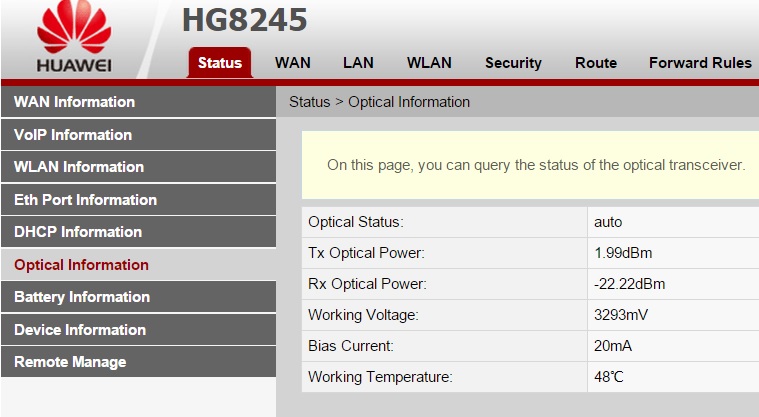View DHCP Information page
This screenshot has height=417, width=759.
78,232
